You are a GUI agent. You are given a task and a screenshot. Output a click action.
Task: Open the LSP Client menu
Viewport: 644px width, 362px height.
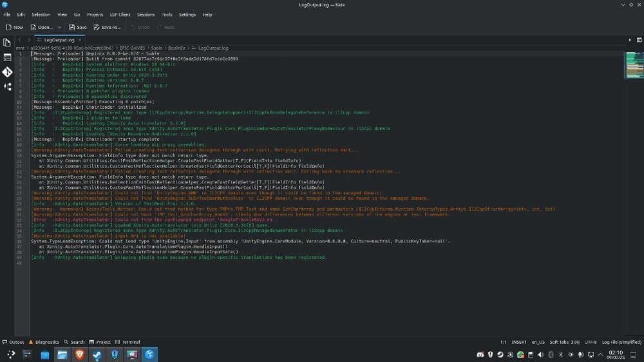coord(120,14)
